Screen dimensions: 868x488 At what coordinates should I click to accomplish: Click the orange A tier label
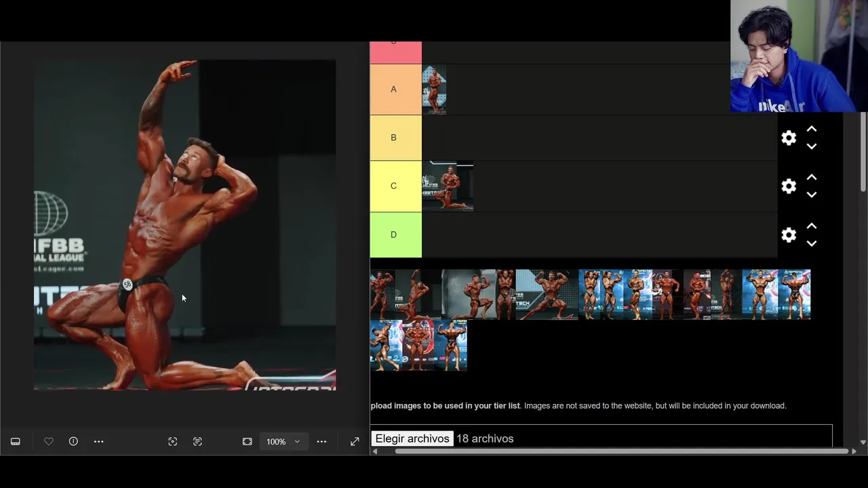pyautogui.click(x=395, y=89)
